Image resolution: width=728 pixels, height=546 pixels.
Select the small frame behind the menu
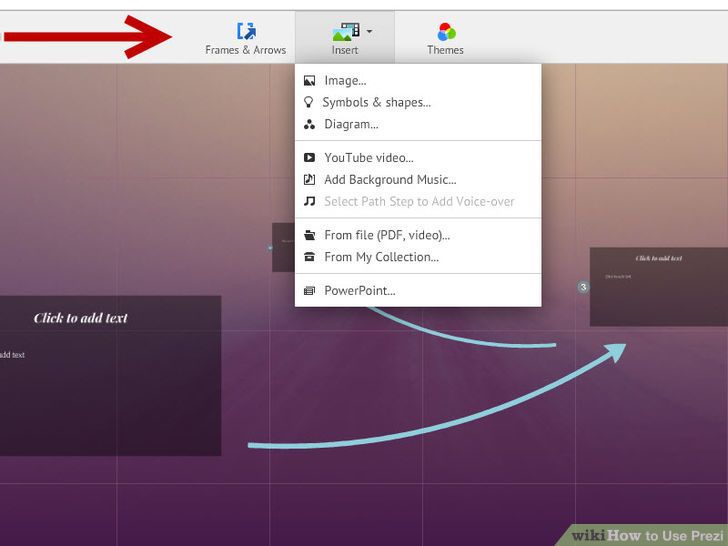[283, 247]
